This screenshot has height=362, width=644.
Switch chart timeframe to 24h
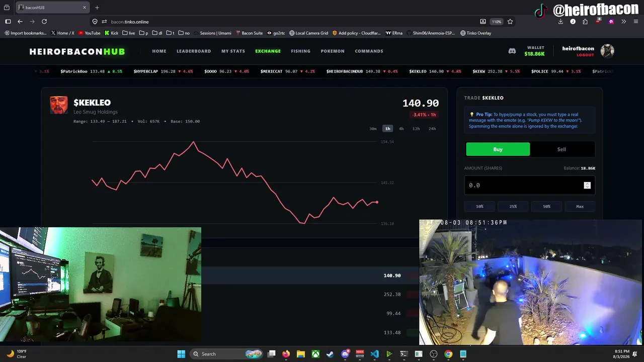[x=432, y=129]
